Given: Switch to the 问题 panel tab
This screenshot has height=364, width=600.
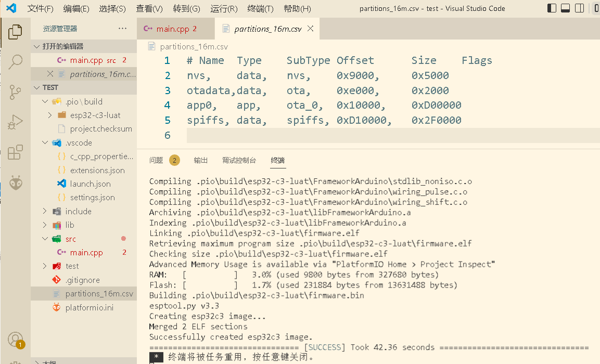Looking at the screenshot, I should point(156,160).
